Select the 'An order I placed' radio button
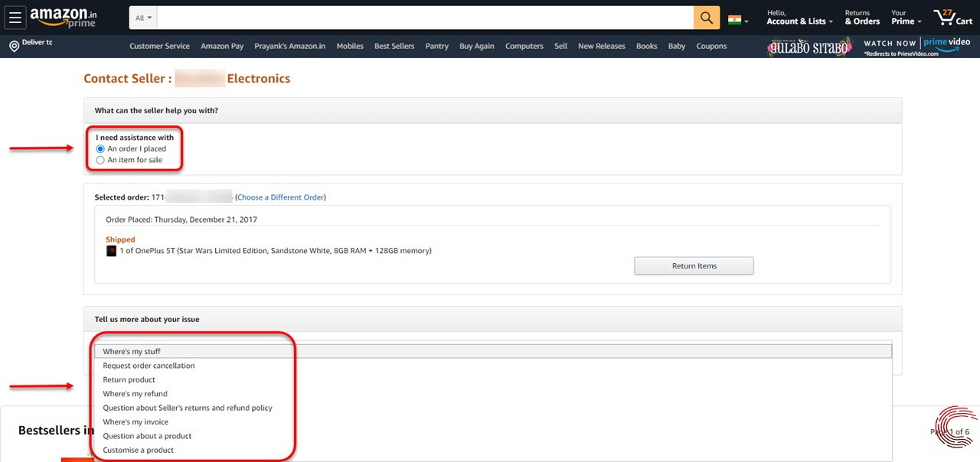This screenshot has height=462, width=980. [x=100, y=148]
